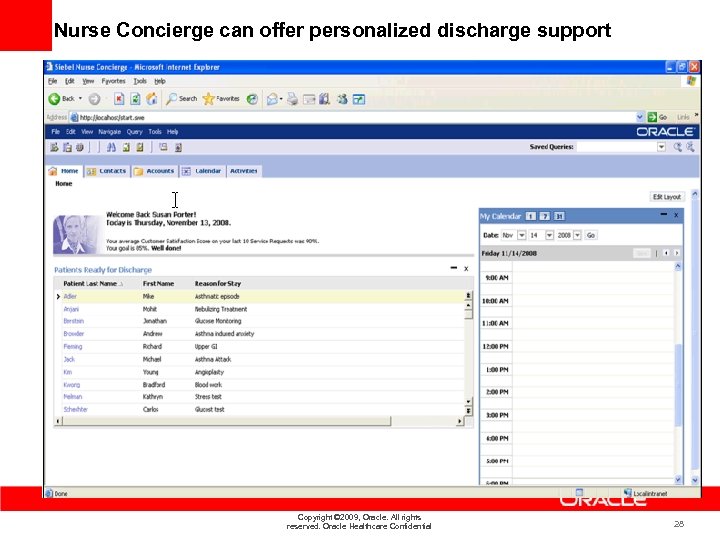The height and width of the screenshot is (540, 720).
Task: Open the year dropdown showing 2008
Action: tap(577, 235)
